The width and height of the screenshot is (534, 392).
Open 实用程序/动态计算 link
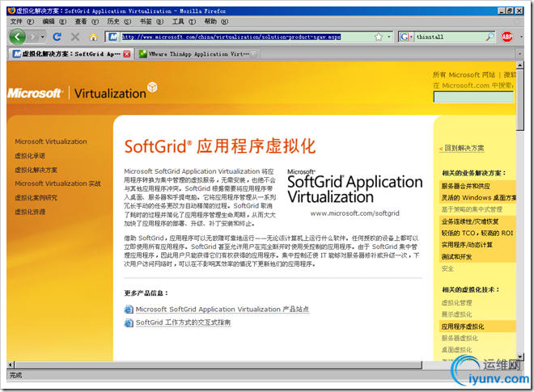(x=467, y=245)
